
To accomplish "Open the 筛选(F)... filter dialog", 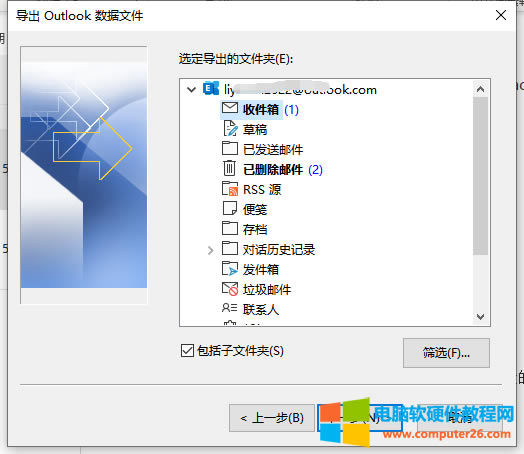I will tap(446, 353).
